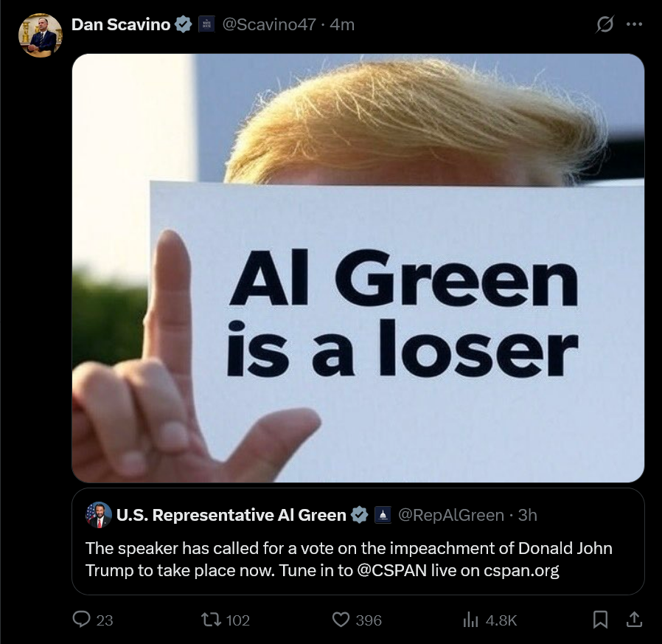Open the 4m timestamp permalink

point(342,24)
